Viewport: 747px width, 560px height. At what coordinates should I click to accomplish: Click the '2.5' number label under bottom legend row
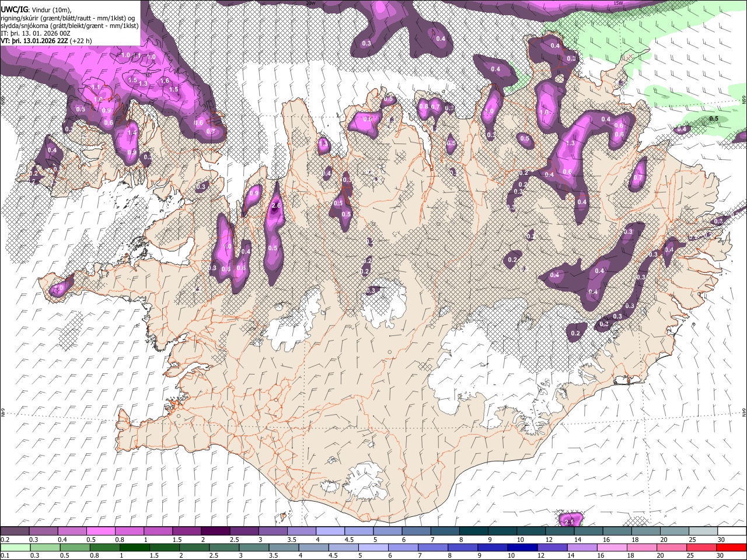[x=214, y=555]
